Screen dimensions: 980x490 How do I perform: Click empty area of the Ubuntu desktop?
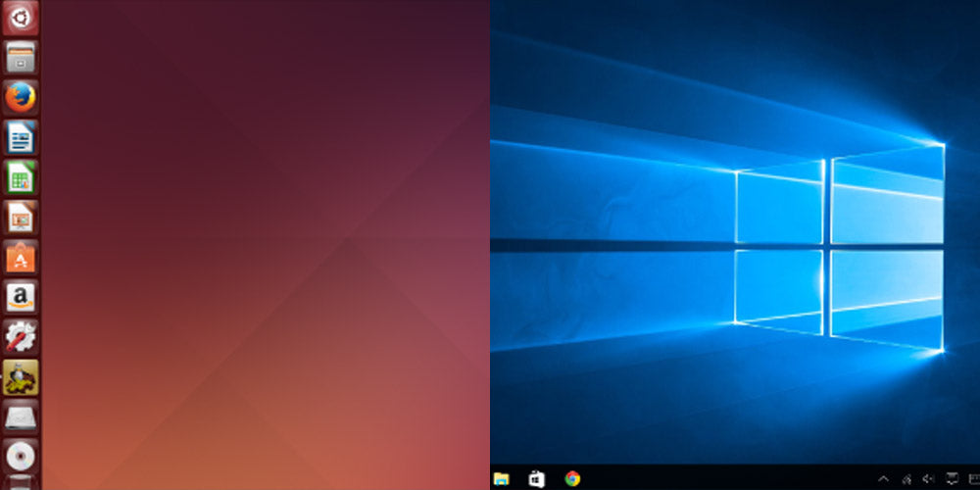point(265,245)
